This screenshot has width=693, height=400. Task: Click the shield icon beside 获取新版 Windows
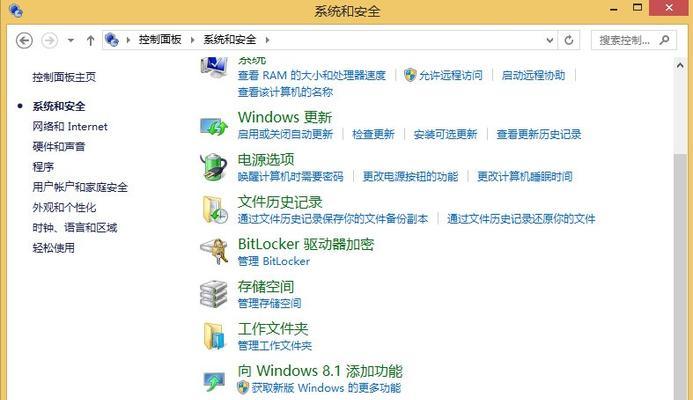point(243,388)
